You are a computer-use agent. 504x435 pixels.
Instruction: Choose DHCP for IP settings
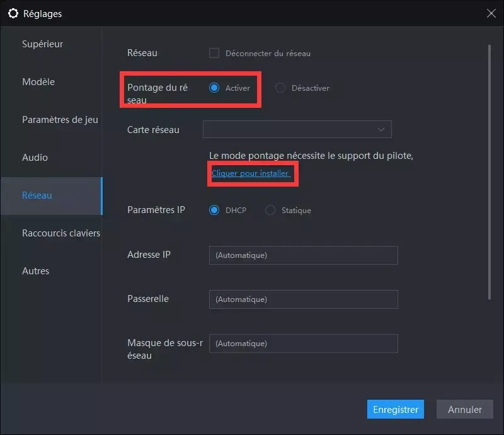point(215,210)
